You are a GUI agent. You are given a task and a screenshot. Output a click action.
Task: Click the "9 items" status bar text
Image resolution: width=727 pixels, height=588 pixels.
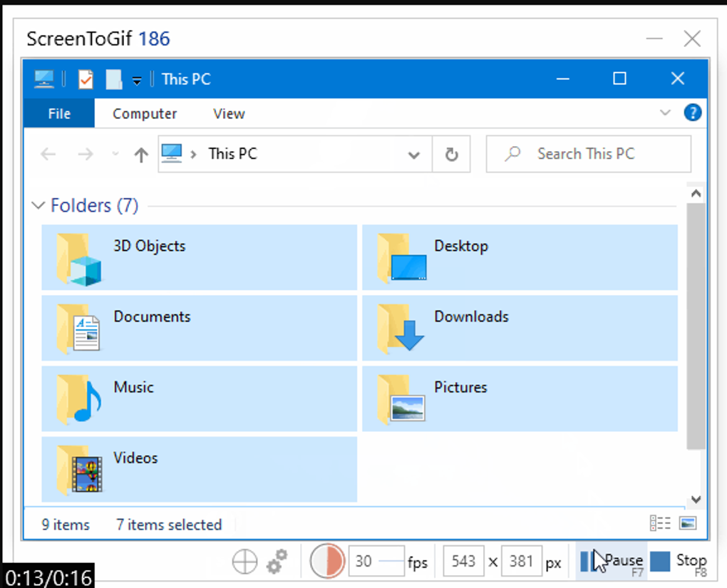pyautogui.click(x=66, y=525)
